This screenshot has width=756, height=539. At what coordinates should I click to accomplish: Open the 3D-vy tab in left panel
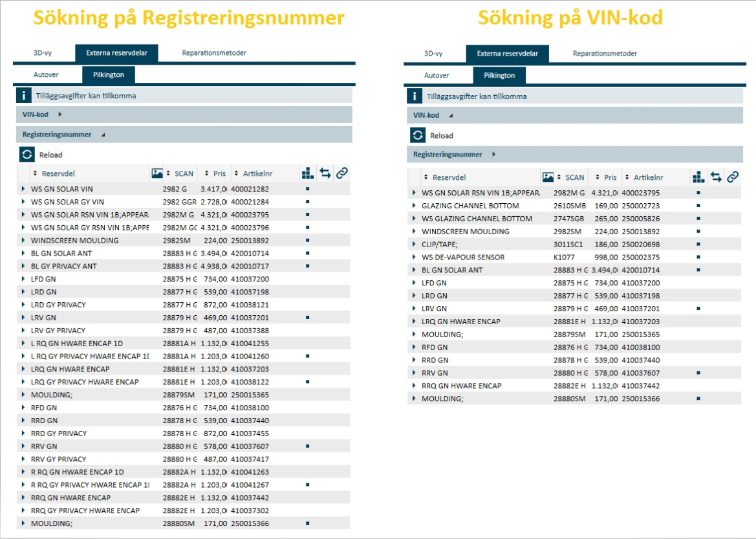(x=43, y=52)
